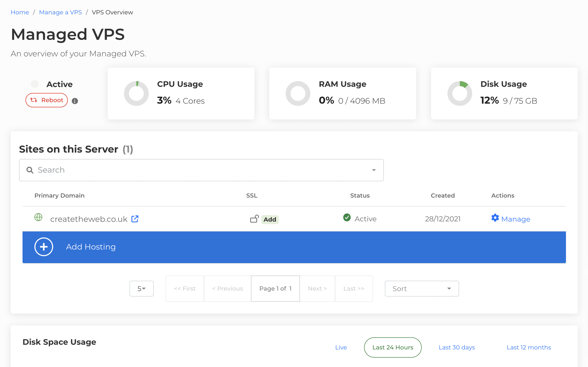Viewport: 588px width, 367px height.
Task: Click the VPS Overview breadcrumb text
Action: click(112, 12)
